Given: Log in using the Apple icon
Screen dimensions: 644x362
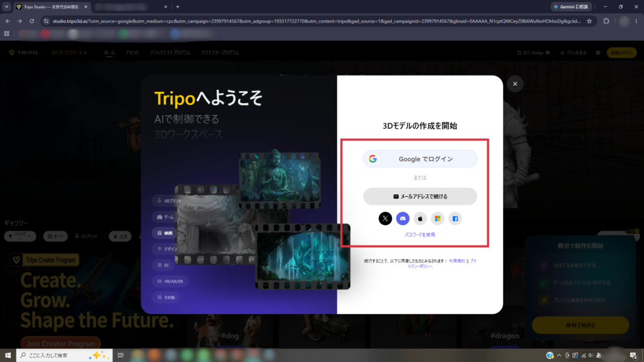Looking at the screenshot, I should [420, 219].
